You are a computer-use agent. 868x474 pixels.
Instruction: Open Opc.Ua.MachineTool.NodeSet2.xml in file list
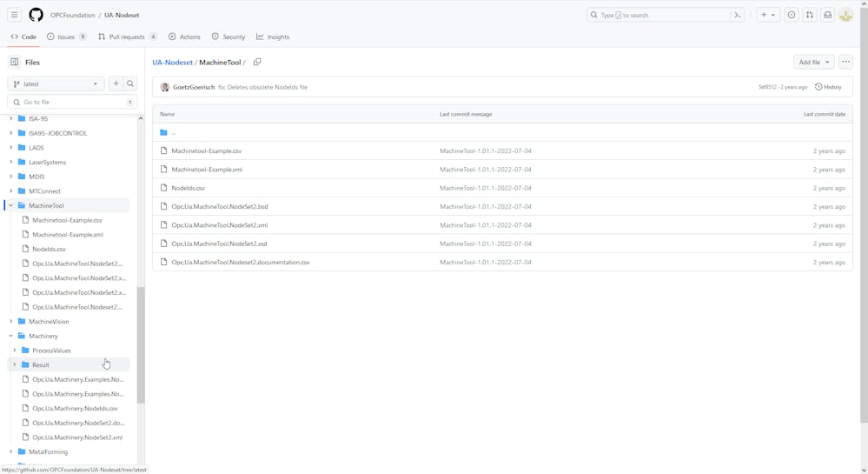pos(220,225)
